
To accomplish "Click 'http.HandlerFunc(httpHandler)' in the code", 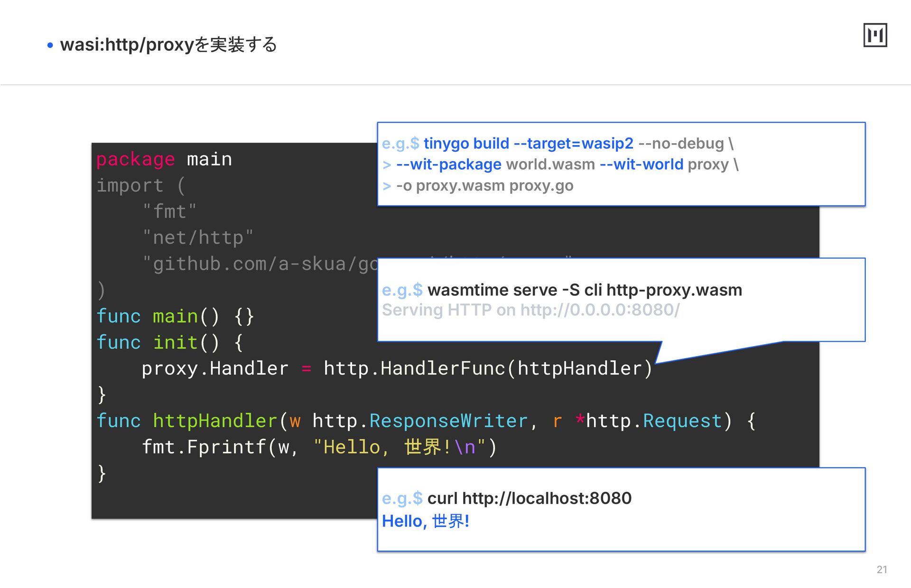I will click(x=488, y=368).
